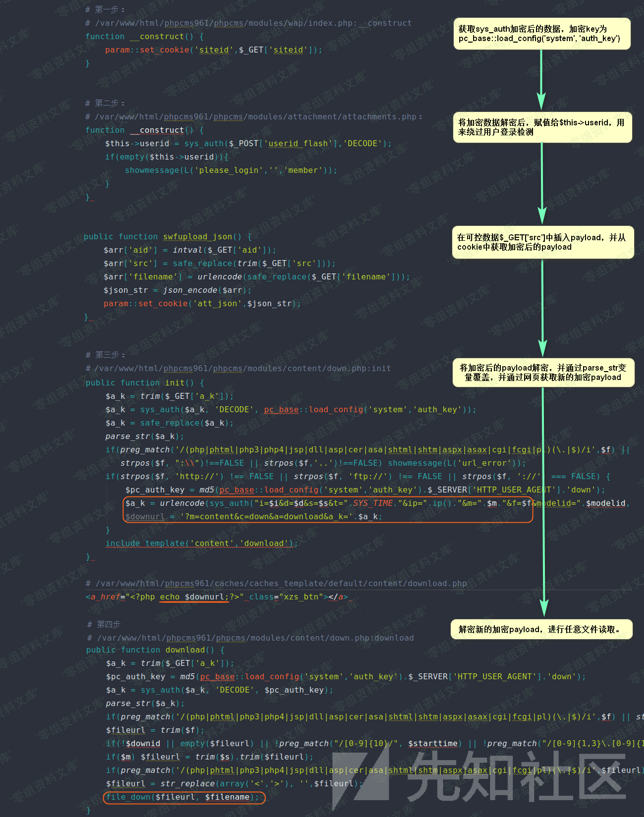Viewport: 644px width, 817px height.
Task: Click the caches_template download.php path comment
Action: (276, 584)
